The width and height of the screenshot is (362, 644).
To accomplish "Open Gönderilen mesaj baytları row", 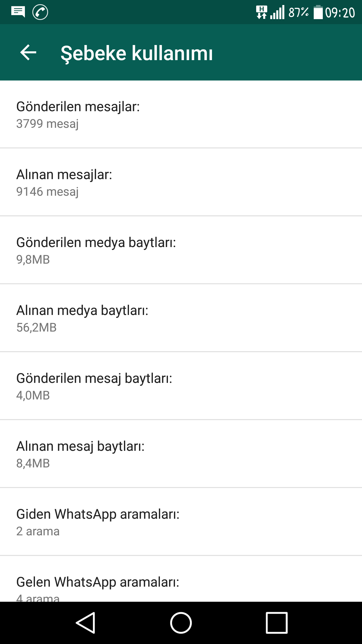I will 181,386.
